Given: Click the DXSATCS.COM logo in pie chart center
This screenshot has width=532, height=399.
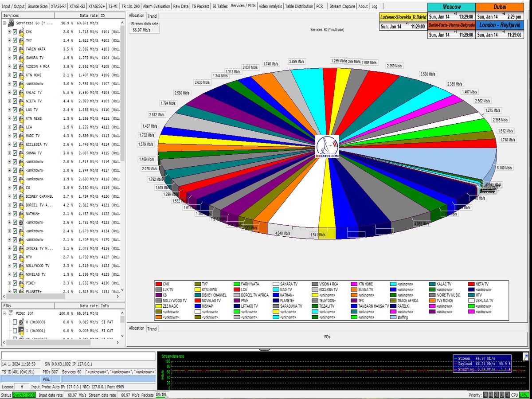Looking at the screenshot, I should click(328, 147).
